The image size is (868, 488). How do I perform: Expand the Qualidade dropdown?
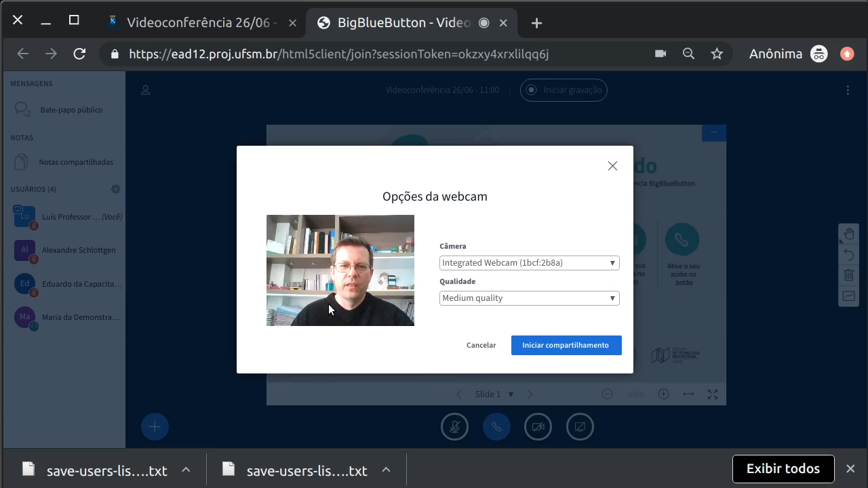click(x=529, y=298)
